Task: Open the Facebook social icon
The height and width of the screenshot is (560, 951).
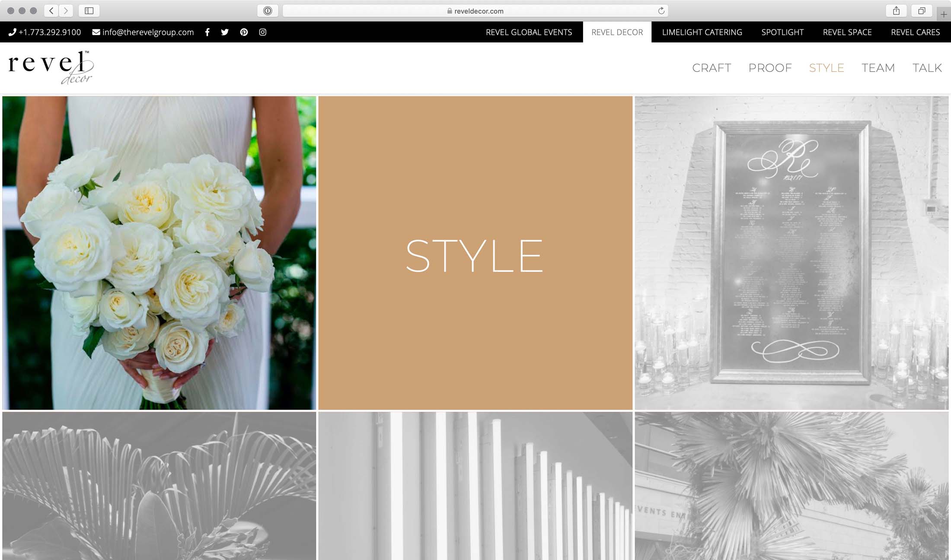Action: tap(207, 32)
